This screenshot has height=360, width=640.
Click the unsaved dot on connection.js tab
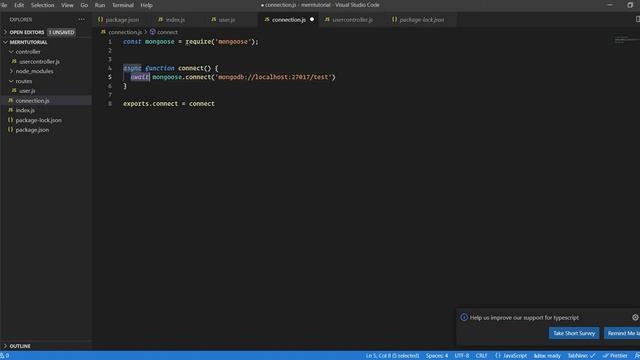312,20
